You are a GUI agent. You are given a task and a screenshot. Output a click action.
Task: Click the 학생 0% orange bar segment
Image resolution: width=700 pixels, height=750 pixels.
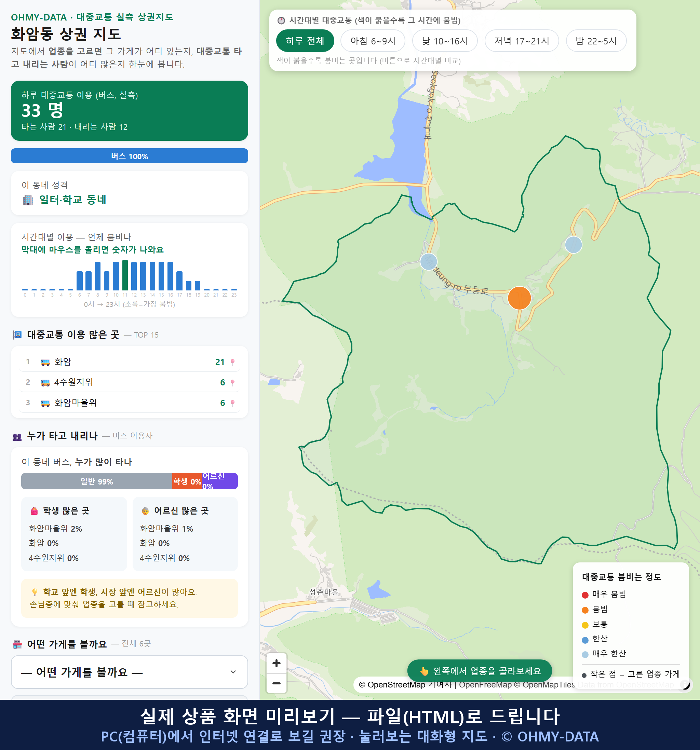(x=187, y=481)
